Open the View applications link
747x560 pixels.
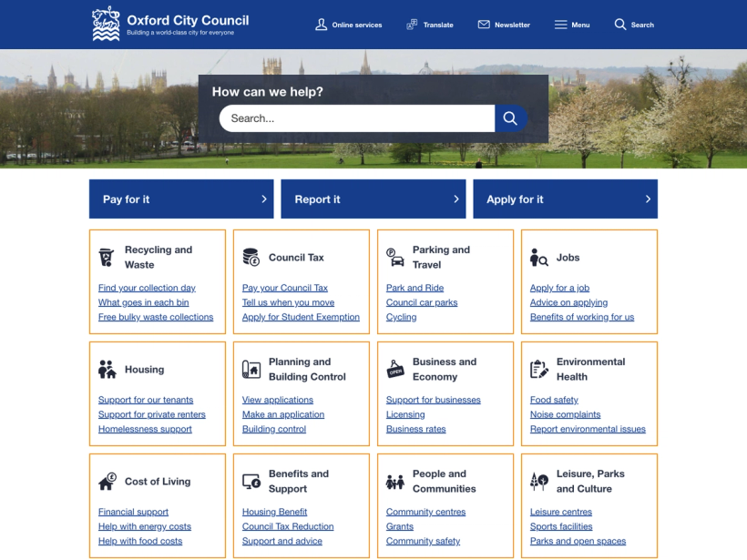[x=278, y=400]
